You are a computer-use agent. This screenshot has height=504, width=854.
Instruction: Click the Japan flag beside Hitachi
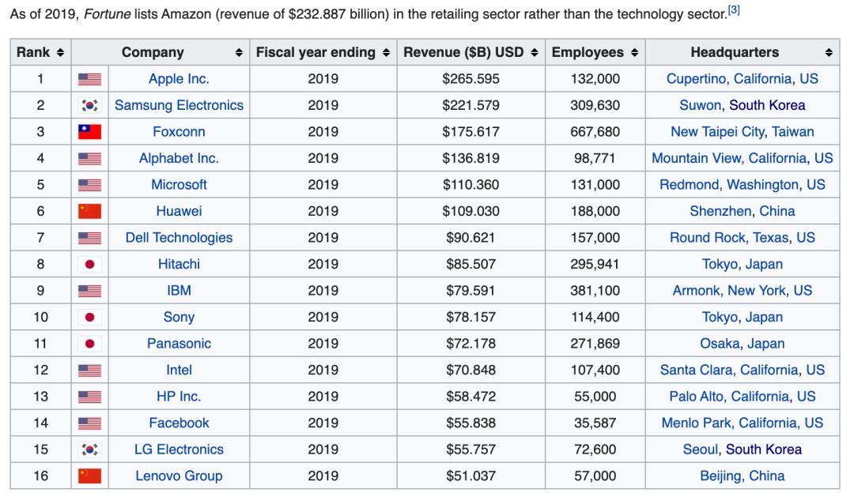[x=89, y=264]
